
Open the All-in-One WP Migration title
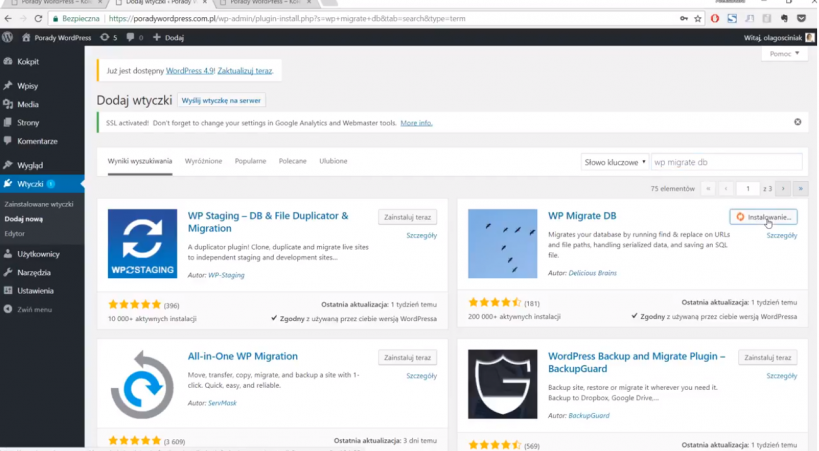click(x=242, y=356)
